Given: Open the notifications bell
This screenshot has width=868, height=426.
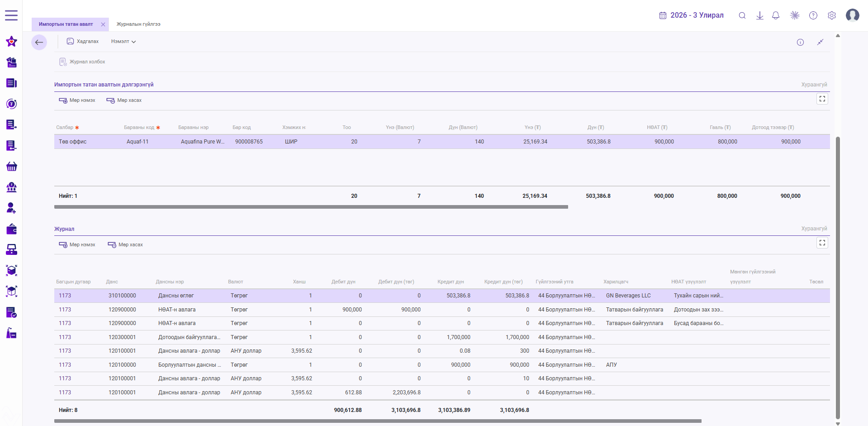Looking at the screenshot, I should pyautogui.click(x=775, y=15).
